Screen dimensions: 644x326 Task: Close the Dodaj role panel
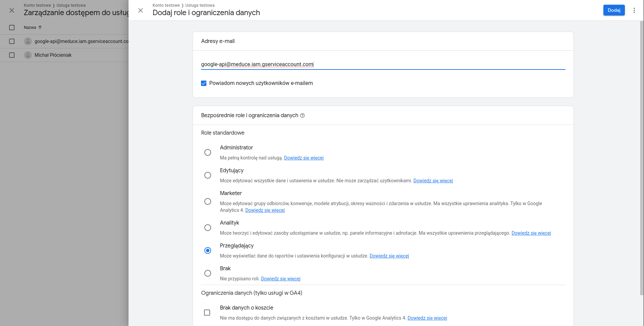[141, 10]
